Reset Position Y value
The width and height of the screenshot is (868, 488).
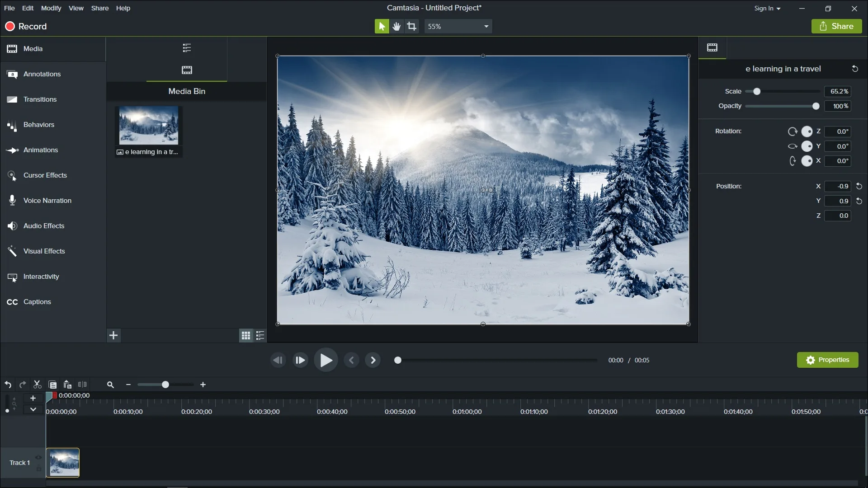point(859,201)
